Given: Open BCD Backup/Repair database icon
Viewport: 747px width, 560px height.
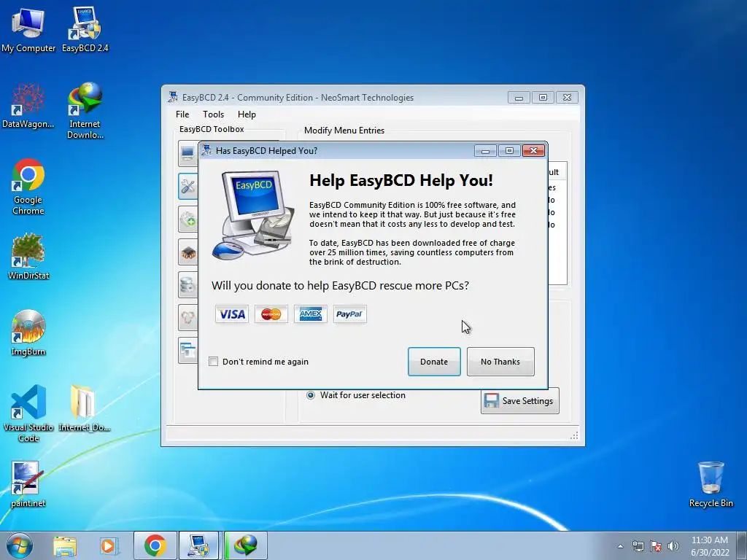Looking at the screenshot, I should [x=187, y=285].
